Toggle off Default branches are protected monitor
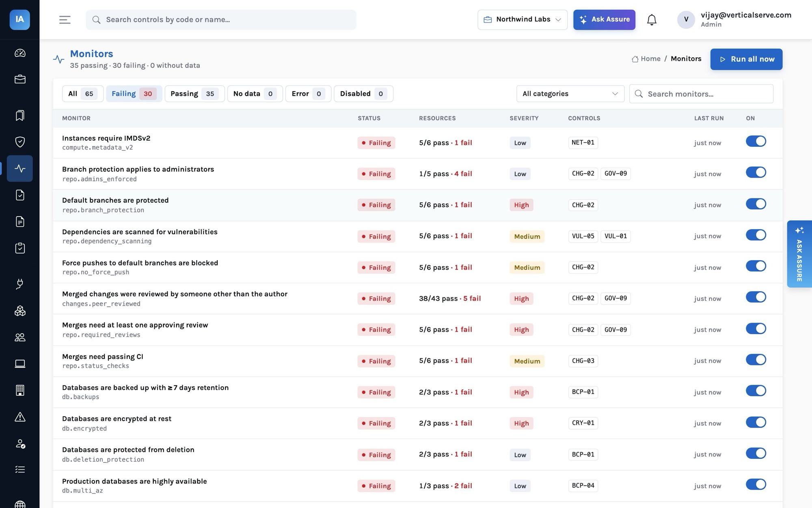812x508 pixels. pyautogui.click(x=756, y=204)
